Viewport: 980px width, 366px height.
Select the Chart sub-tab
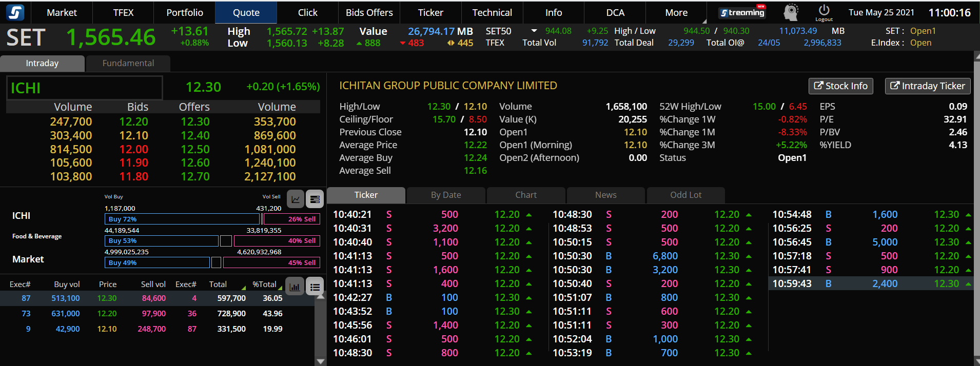point(526,195)
